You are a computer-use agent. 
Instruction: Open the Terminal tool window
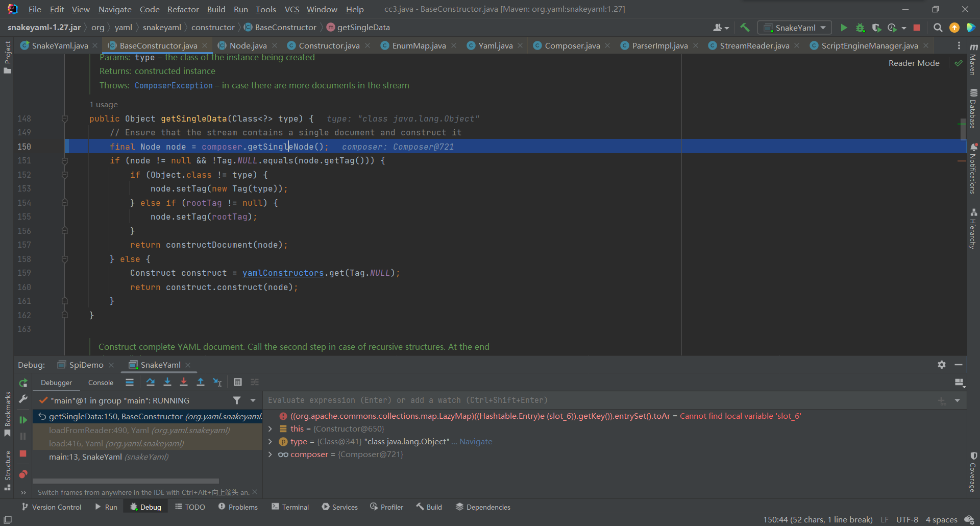(x=290, y=507)
